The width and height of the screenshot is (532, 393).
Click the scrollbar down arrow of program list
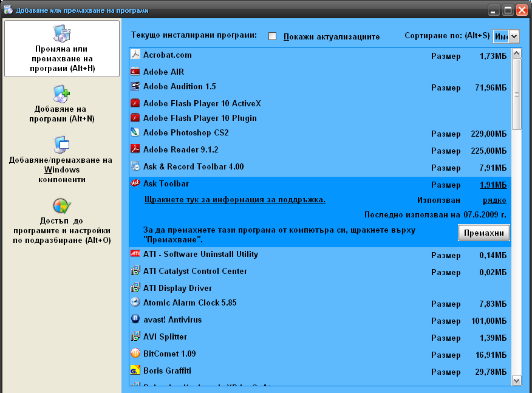click(x=516, y=381)
